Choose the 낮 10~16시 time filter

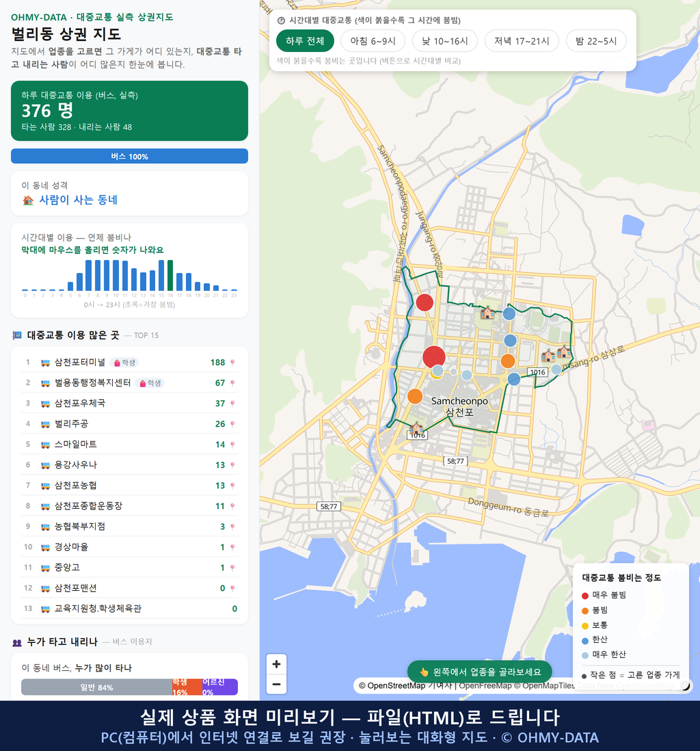[x=445, y=41]
